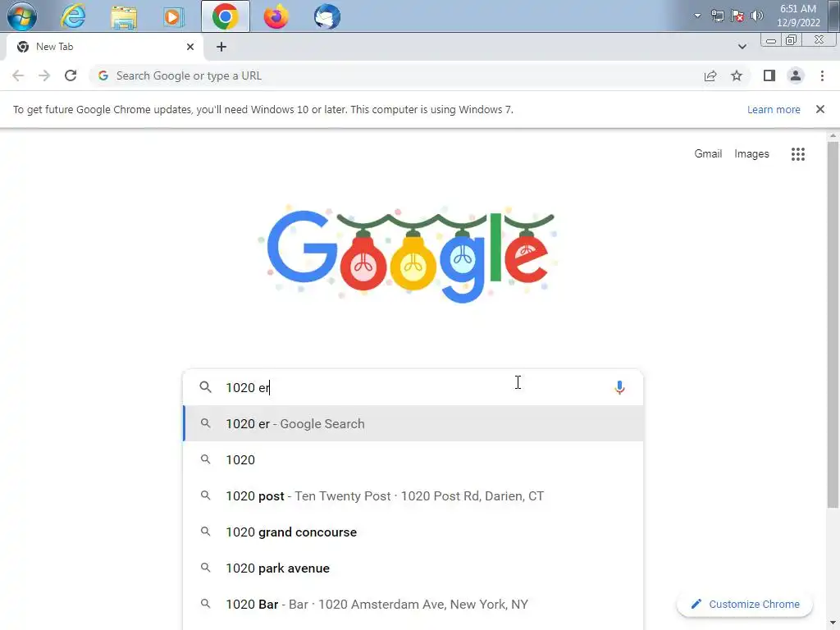840x630 pixels.
Task: Click the page vertical scrollbar thumb
Action: 833,325
